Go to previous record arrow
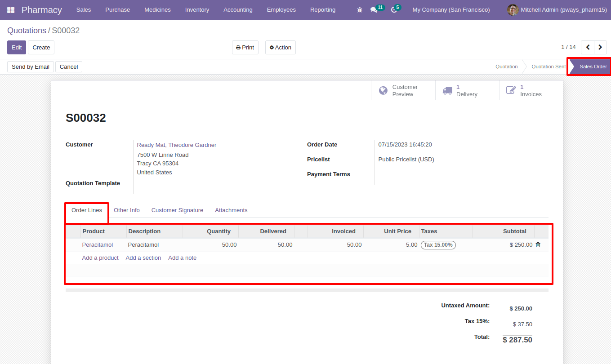 tap(588, 47)
